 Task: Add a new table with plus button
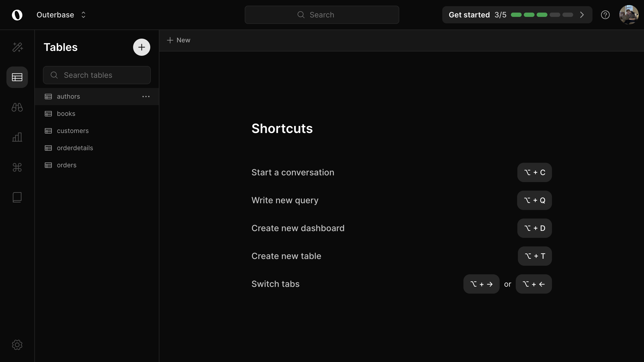(141, 47)
